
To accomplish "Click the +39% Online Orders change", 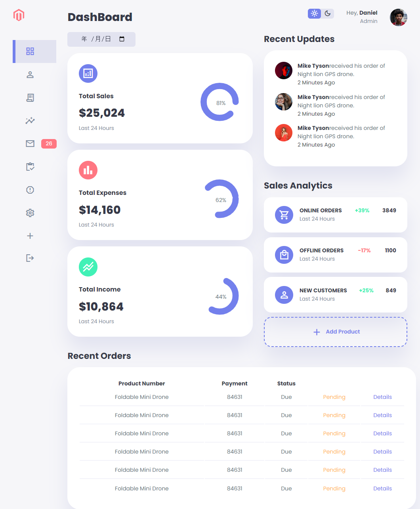I will [x=362, y=210].
